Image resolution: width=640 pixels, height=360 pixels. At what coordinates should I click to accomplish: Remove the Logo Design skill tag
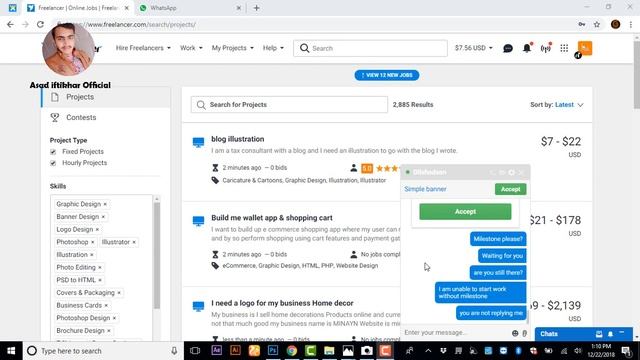97,229
